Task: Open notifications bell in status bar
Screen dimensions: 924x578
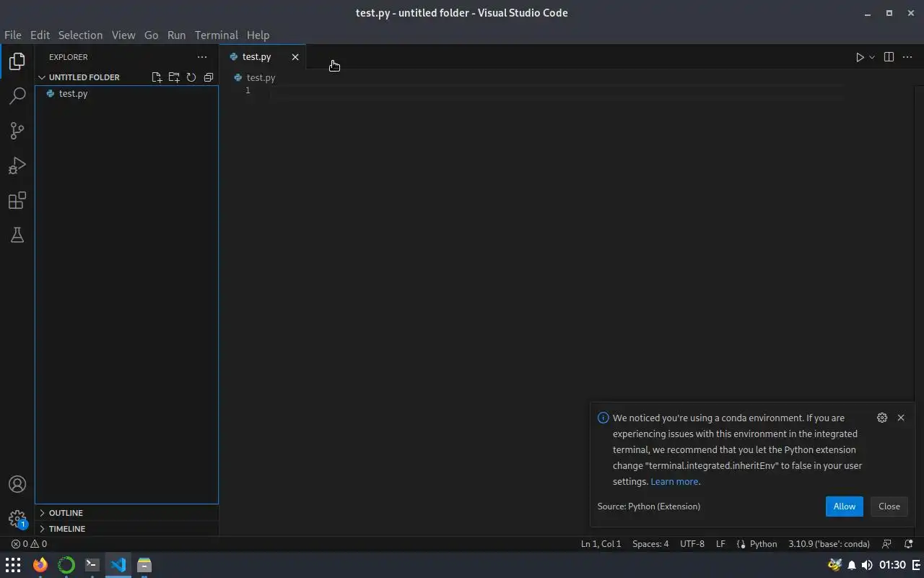Action: [x=909, y=544]
